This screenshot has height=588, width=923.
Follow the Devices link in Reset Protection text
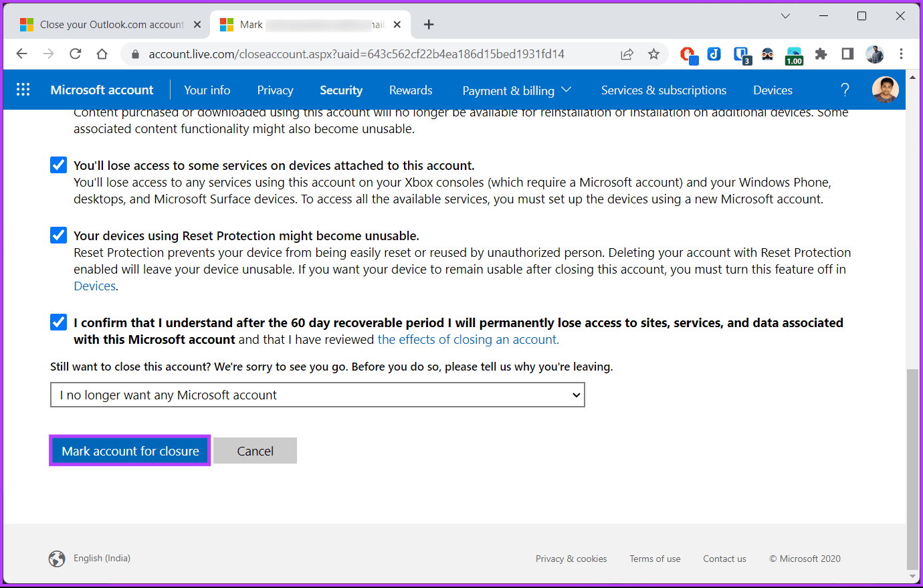click(95, 286)
